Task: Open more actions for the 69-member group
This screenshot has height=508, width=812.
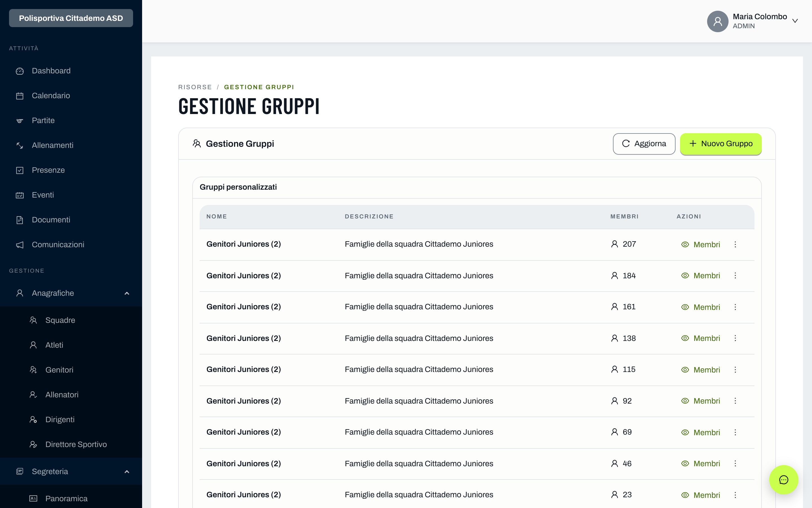Action: [x=735, y=432]
